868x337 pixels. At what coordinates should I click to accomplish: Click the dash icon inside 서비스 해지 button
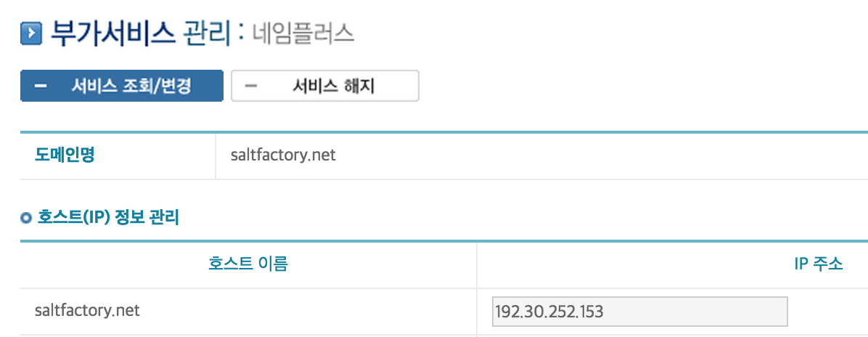point(251,86)
